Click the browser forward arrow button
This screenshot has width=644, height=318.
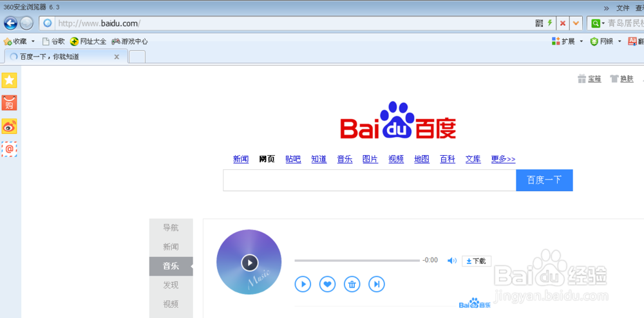26,23
